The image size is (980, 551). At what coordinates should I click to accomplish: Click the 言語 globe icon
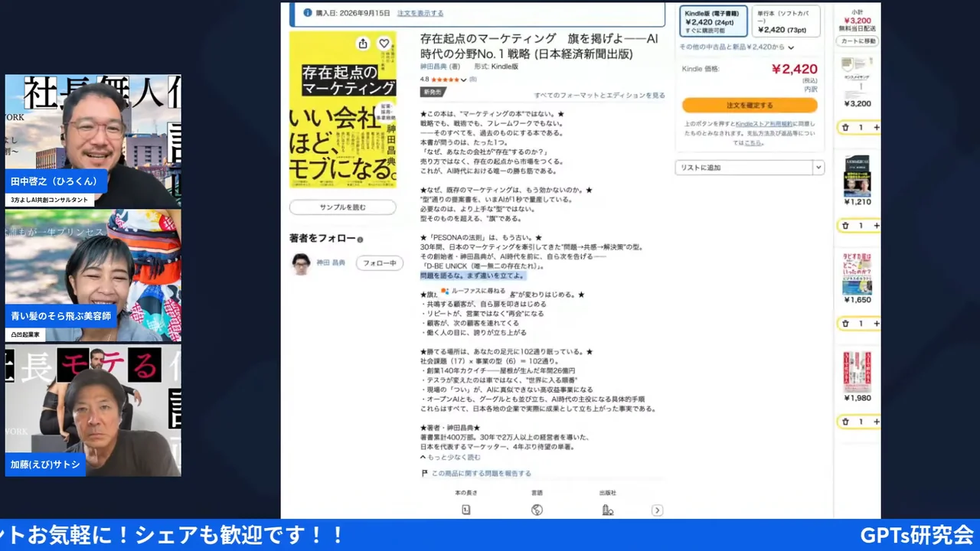[x=537, y=510]
